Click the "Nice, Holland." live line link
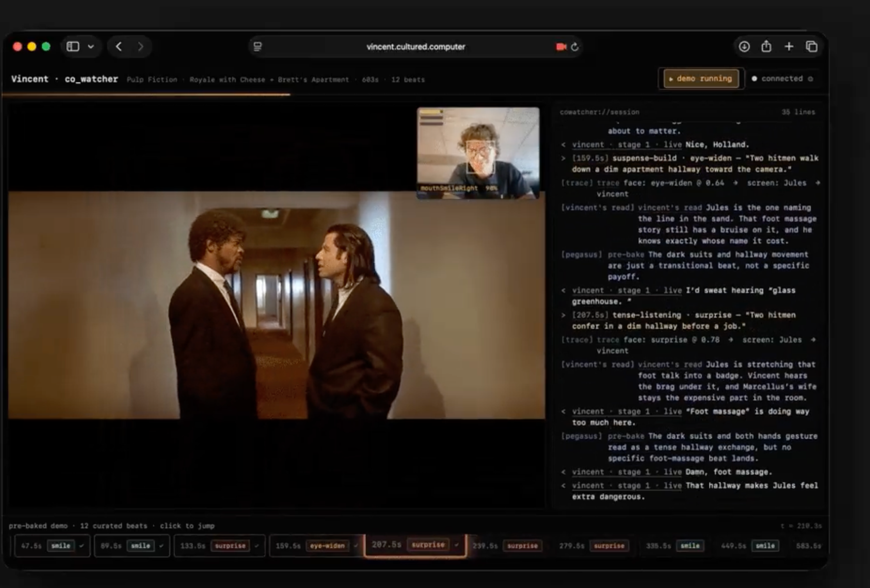870x588 pixels. 626,145
